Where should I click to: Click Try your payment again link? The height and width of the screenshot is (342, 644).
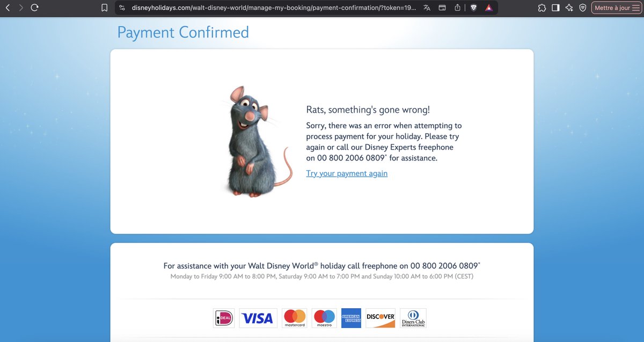coord(347,173)
